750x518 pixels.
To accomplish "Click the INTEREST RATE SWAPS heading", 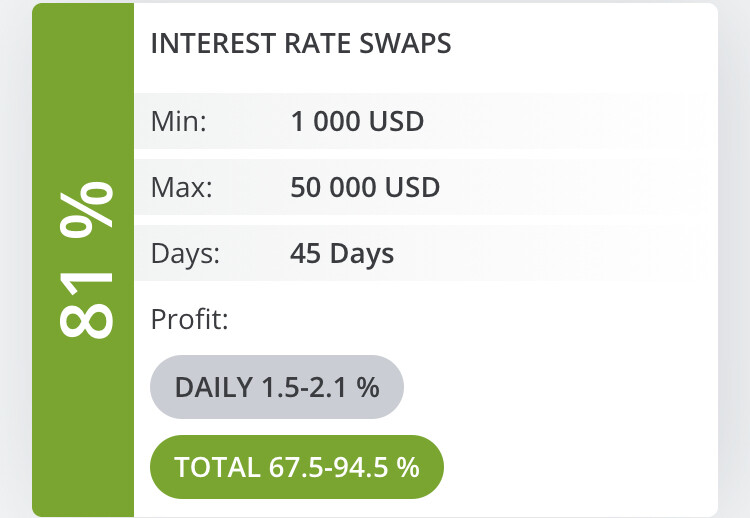I will pyautogui.click(x=301, y=44).
